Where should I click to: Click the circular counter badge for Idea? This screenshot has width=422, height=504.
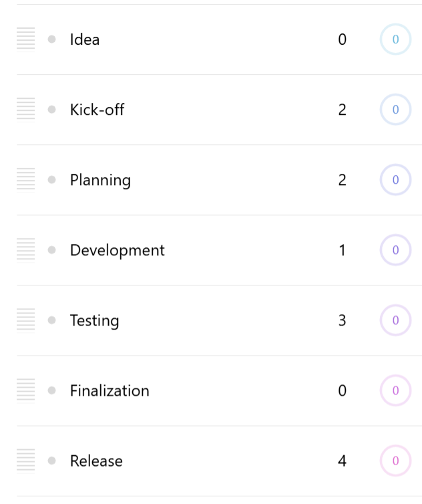click(x=395, y=39)
